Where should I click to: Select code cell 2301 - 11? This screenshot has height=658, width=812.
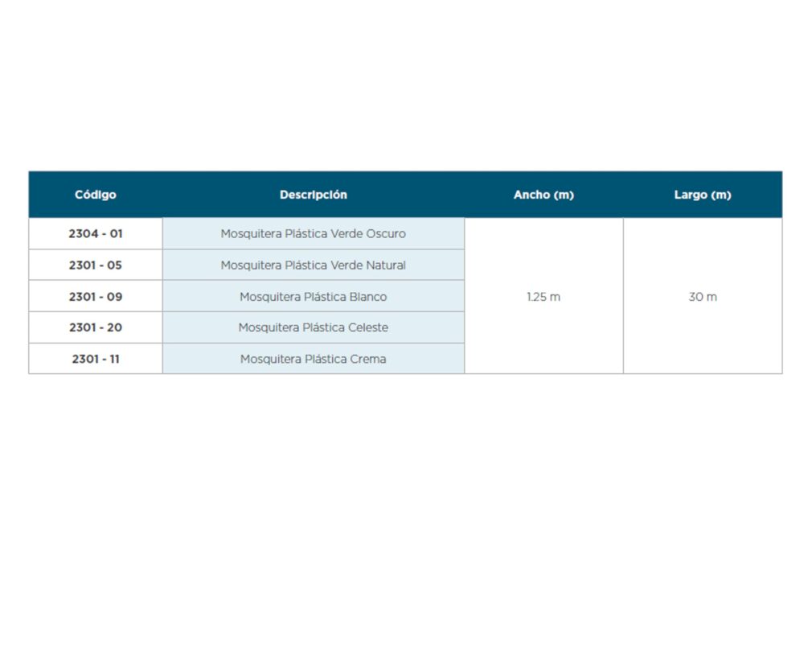coord(96,359)
